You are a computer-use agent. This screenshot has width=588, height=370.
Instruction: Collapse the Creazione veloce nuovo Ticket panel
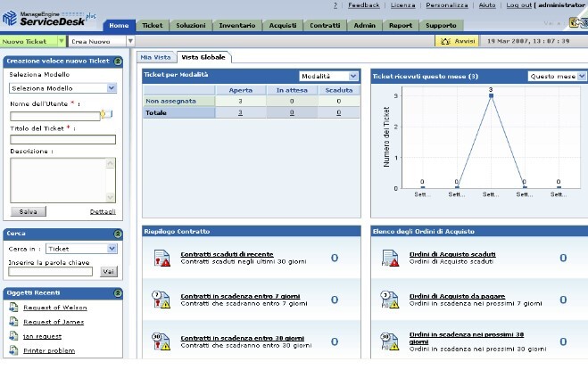(x=118, y=62)
